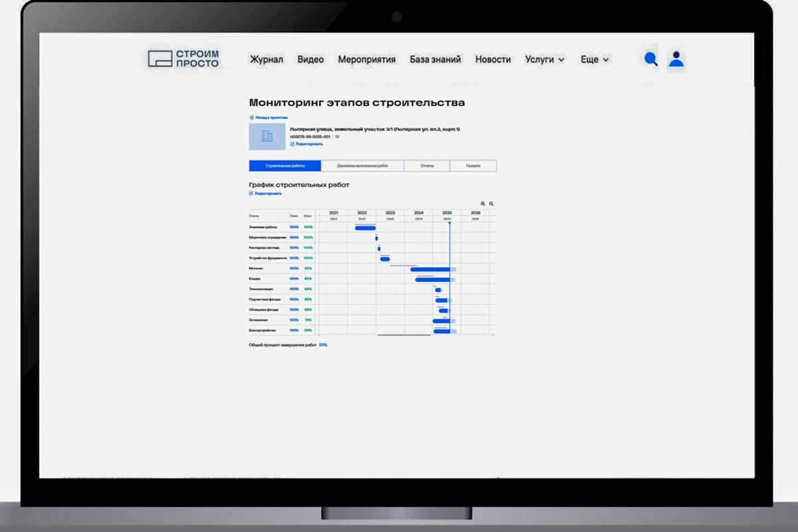Open the site search magnifier icon
Image resolution: width=798 pixels, height=532 pixels.
click(651, 59)
